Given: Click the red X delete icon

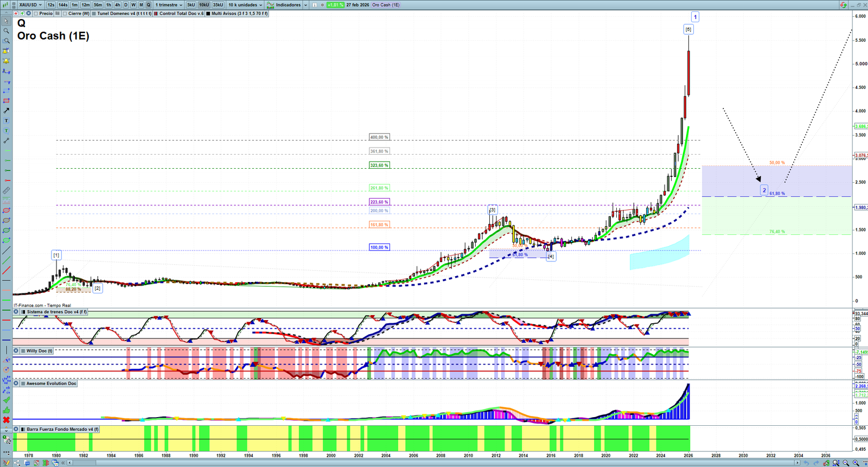Looking at the screenshot, I should pyautogui.click(x=6, y=420).
